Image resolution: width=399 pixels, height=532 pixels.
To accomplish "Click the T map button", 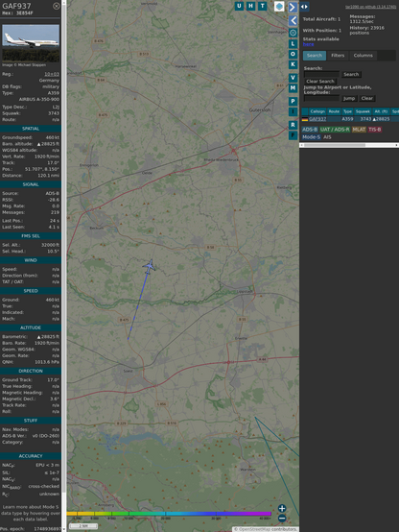I will pyautogui.click(x=262, y=6).
